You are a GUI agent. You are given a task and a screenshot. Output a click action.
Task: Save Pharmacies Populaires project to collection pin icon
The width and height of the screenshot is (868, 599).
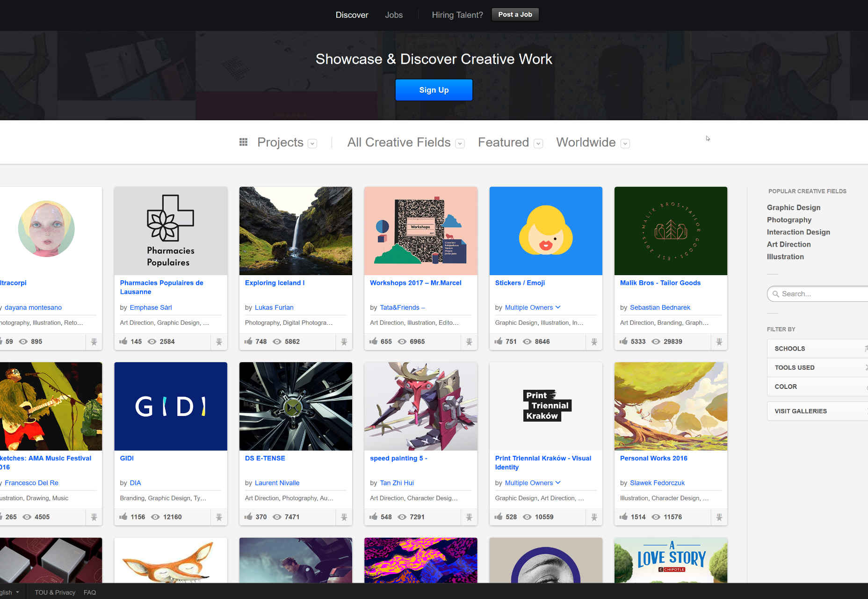click(x=219, y=342)
